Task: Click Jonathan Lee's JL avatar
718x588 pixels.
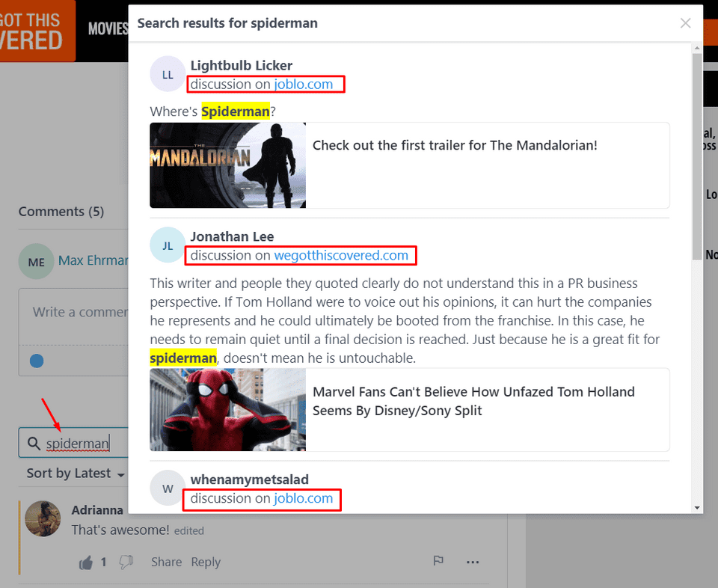Action: 167,245
